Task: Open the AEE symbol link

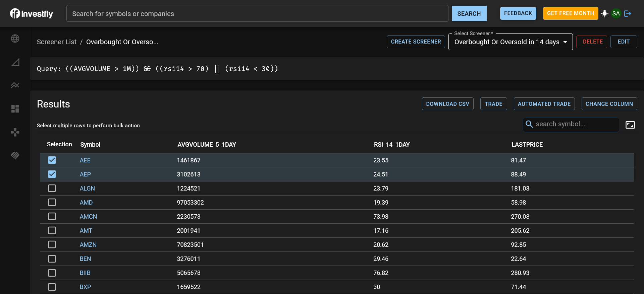Action: pyautogui.click(x=85, y=160)
